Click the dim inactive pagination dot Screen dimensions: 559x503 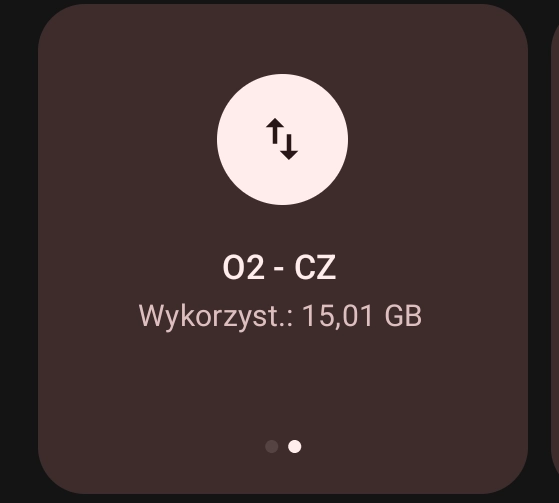coord(272,446)
